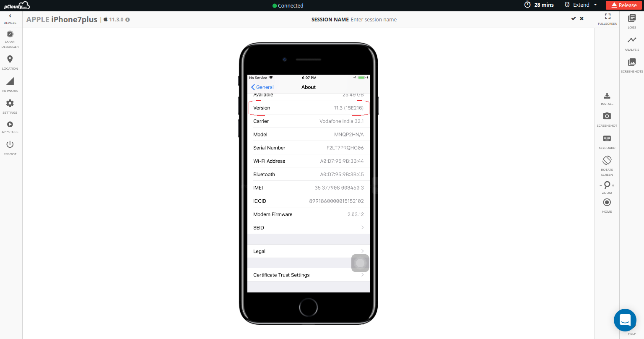The width and height of the screenshot is (644, 339).
Task: Open the Location pin tool
Action: (10, 62)
